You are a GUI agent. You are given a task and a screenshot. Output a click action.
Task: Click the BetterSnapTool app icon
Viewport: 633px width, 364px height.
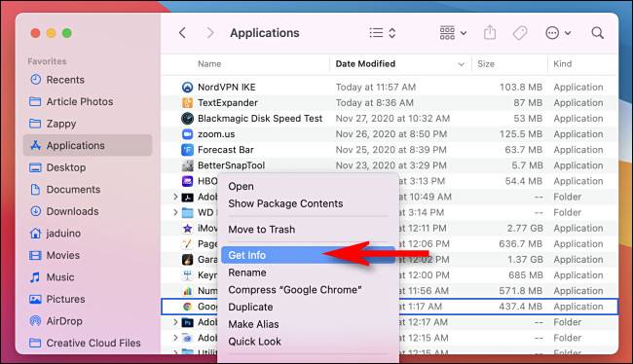click(187, 165)
